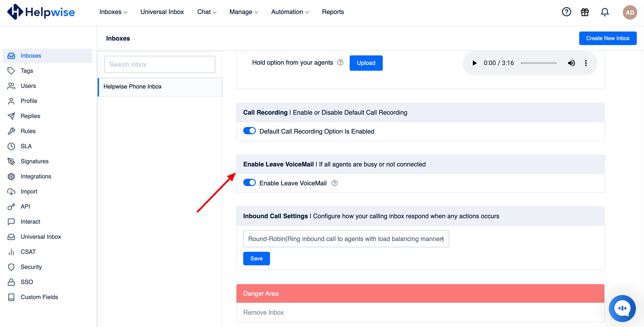The width and height of the screenshot is (644, 327).
Task: Click help icon next to Enable Leave VoiceMail
Action: coord(334,183)
